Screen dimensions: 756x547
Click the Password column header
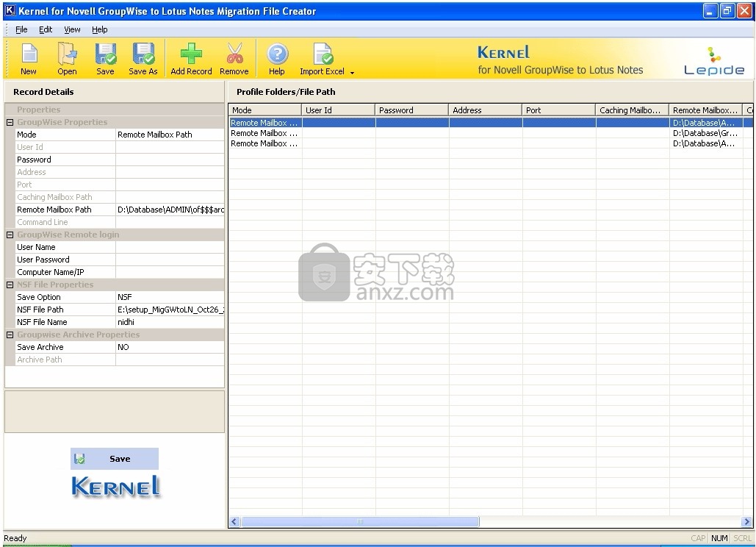[x=411, y=110]
